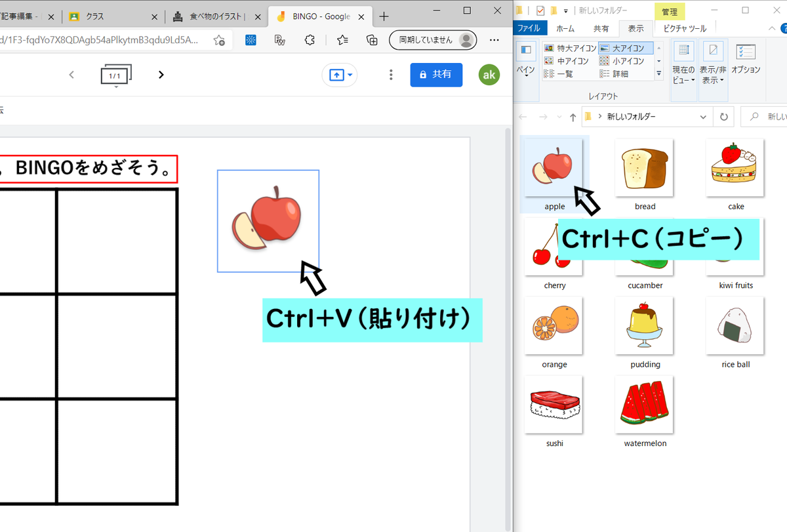Select the orange image file

[554, 325]
